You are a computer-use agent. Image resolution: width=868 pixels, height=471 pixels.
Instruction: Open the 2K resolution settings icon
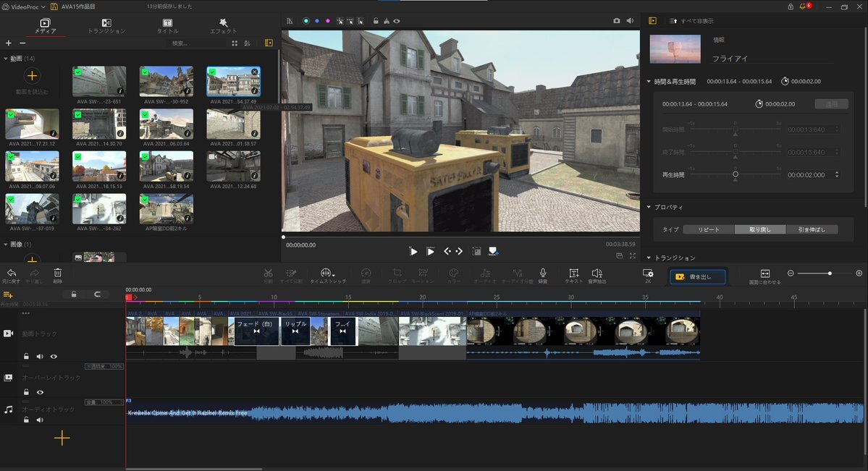click(648, 275)
